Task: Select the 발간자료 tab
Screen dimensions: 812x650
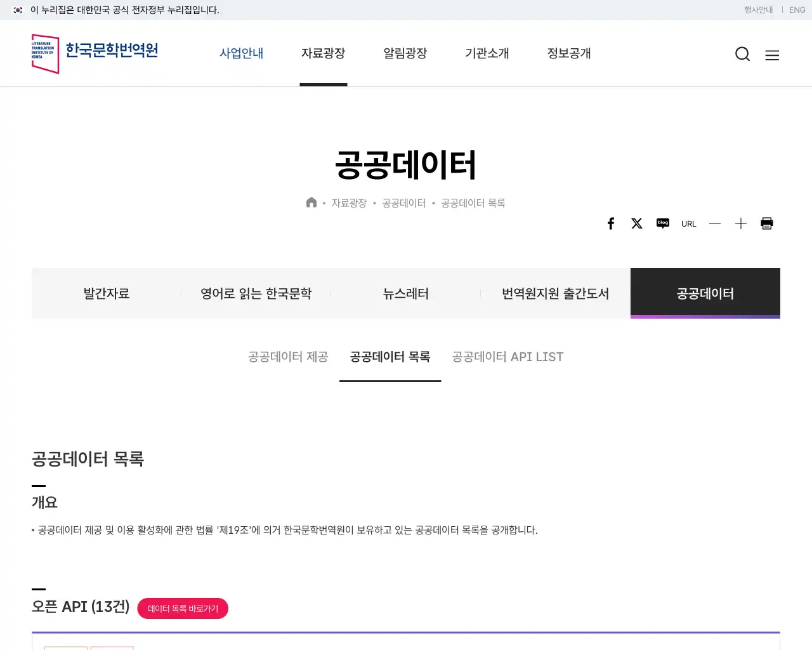Action: (x=107, y=293)
